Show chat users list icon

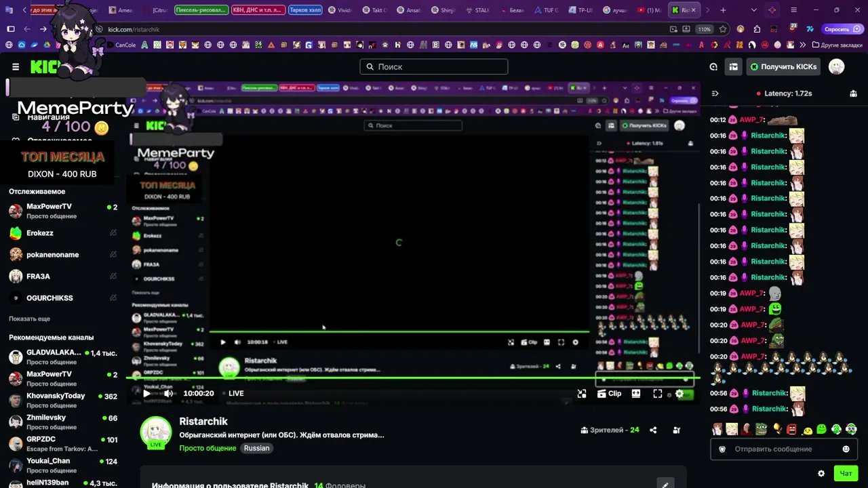[x=853, y=94]
